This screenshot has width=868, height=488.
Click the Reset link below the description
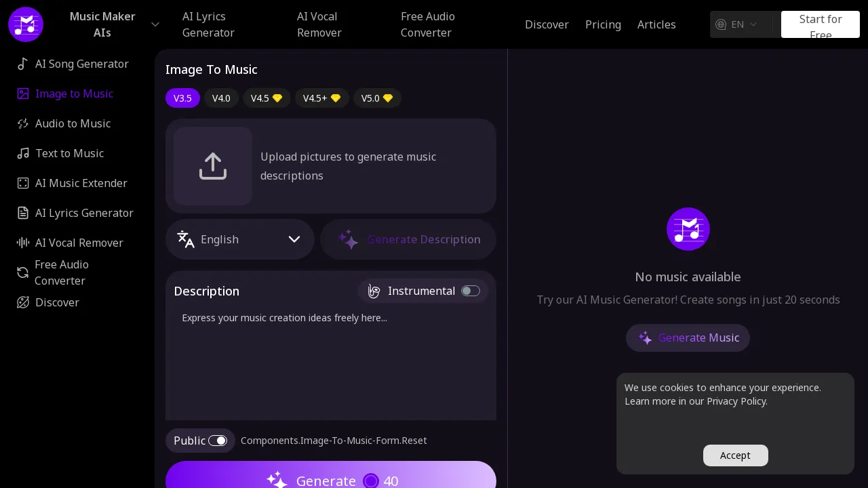point(334,441)
